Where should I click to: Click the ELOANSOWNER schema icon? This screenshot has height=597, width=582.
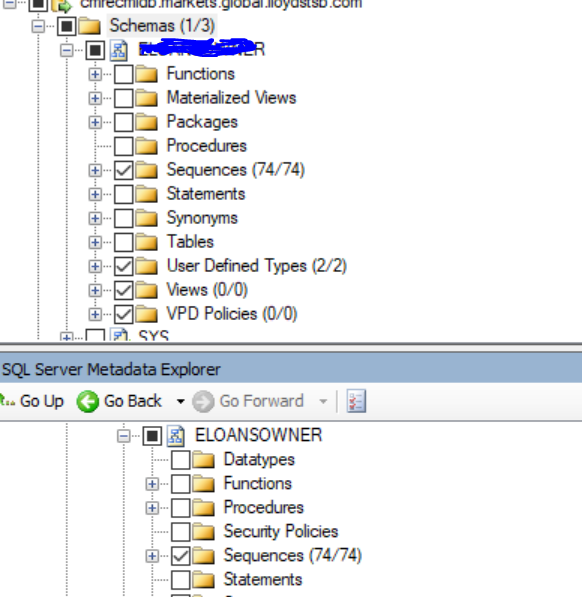[176, 436]
